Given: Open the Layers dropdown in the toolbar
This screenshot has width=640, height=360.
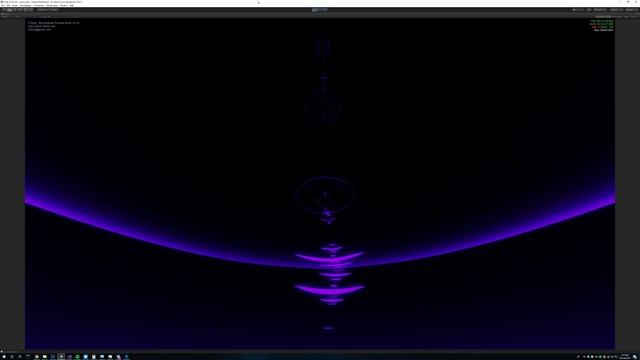Looking at the screenshot, I should point(616,10).
